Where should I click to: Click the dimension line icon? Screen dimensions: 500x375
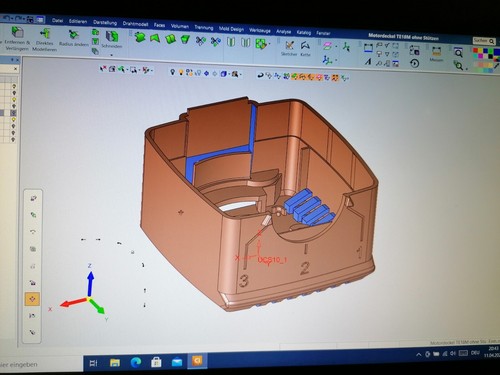(x=368, y=47)
